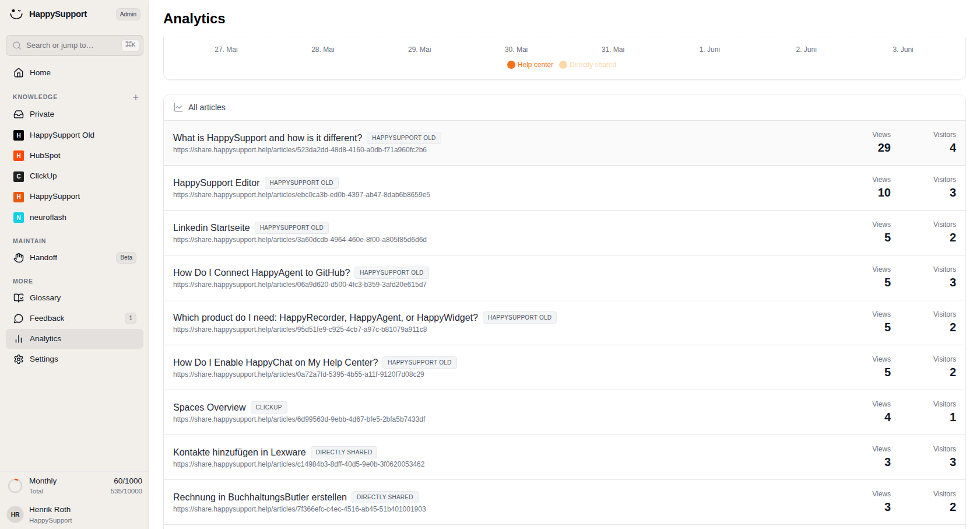Image resolution: width=980 pixels, height=529 pixels.
Task: Click the Handoff Beta badge
Action: [x=127, y=258]
